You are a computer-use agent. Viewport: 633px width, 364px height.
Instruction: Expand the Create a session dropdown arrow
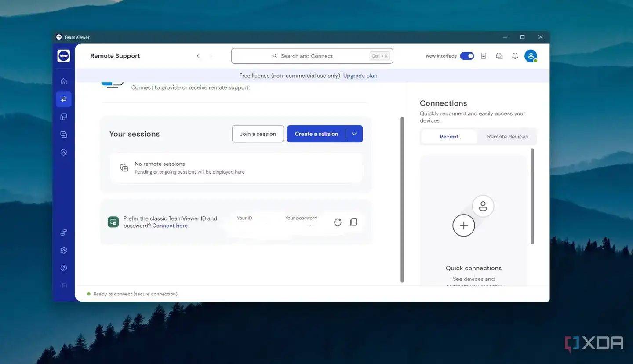tap(354, 134)
